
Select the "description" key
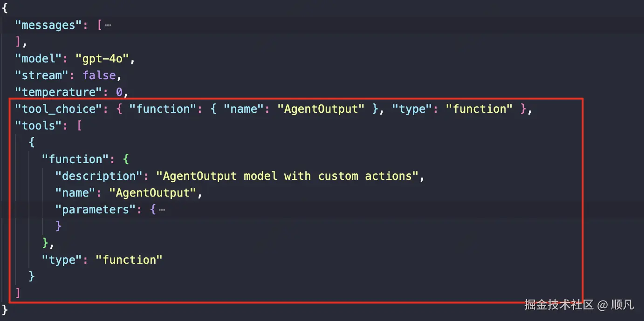tap(99, 176)
